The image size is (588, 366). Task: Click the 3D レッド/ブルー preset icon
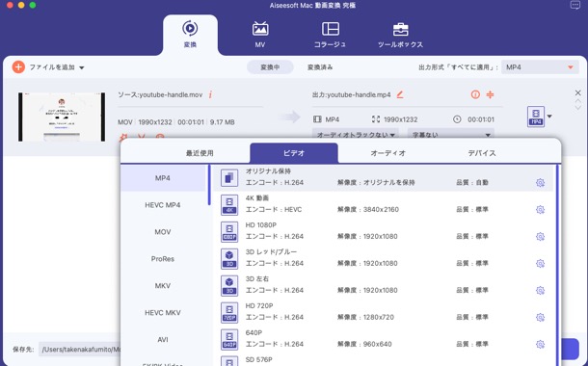229,258
